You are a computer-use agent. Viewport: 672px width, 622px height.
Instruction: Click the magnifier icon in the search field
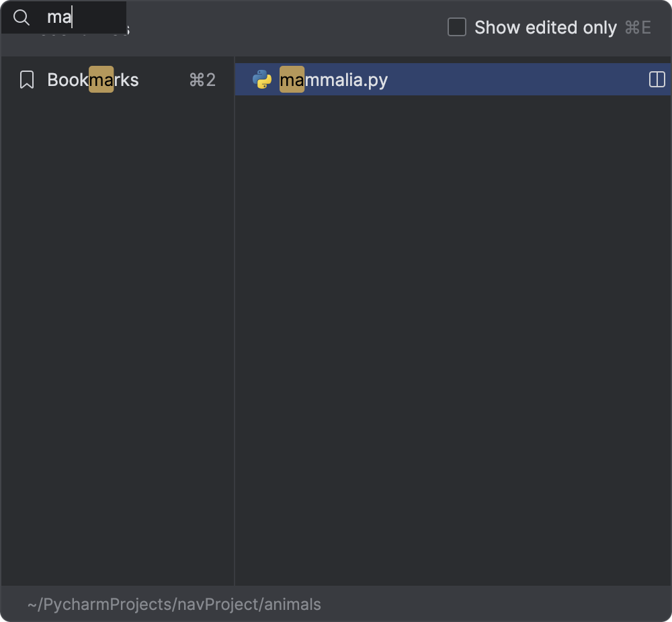pyautogui.click(x=21, y=17)
